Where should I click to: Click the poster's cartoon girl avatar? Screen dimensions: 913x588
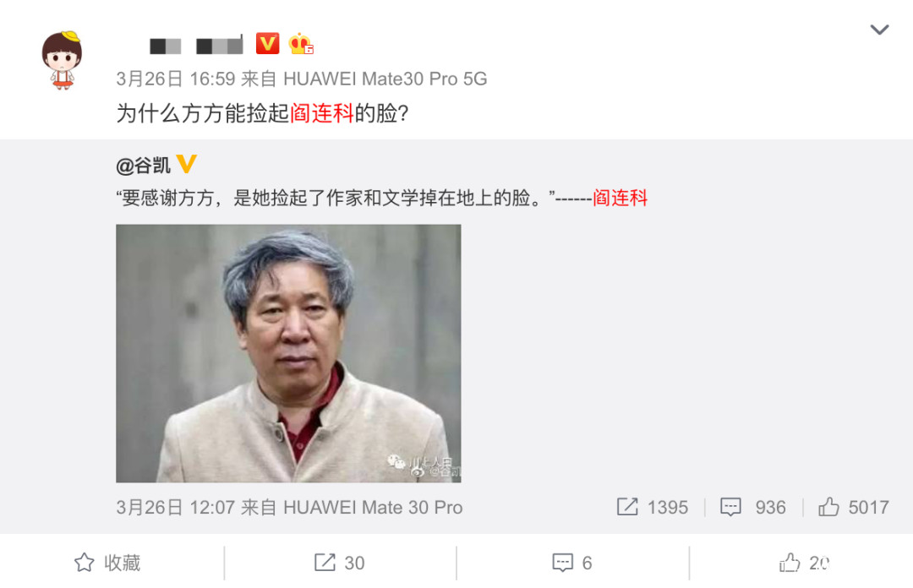pos(62,60)
